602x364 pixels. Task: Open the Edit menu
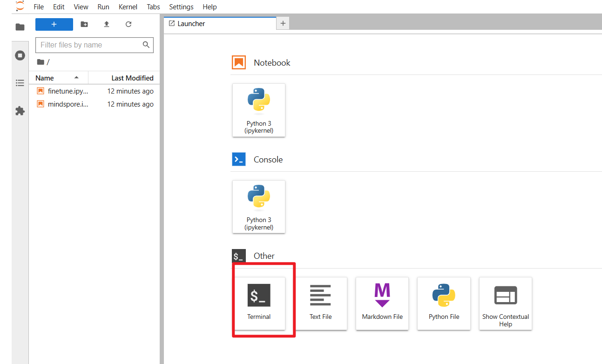pyautogui.click(x=59, y=7)
